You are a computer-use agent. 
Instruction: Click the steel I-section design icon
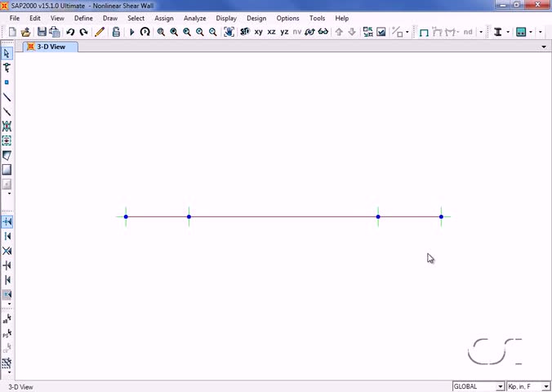[x=498, y=32]
